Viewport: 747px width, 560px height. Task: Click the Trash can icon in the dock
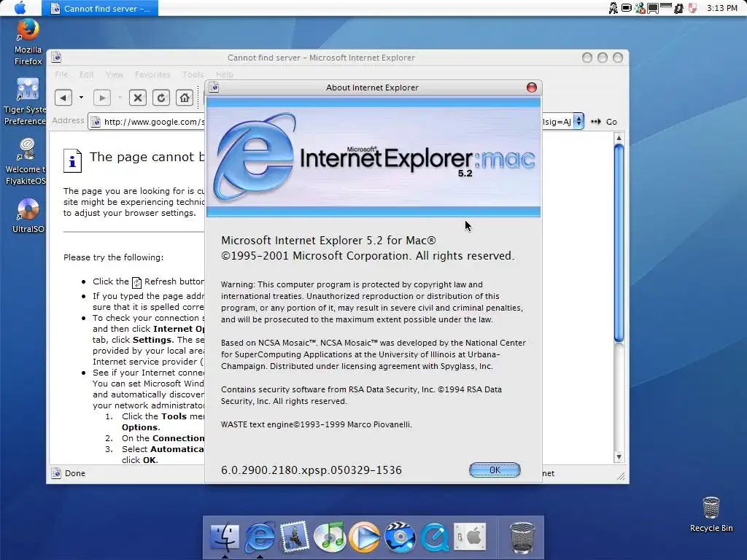[522, 537]
